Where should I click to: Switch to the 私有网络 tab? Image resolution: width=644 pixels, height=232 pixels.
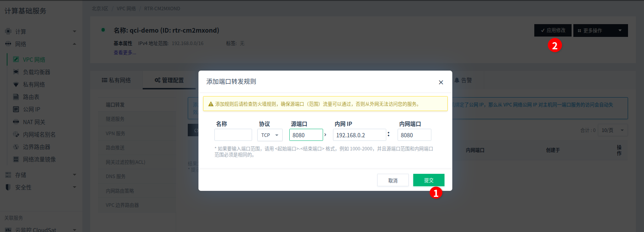point(116,81)
